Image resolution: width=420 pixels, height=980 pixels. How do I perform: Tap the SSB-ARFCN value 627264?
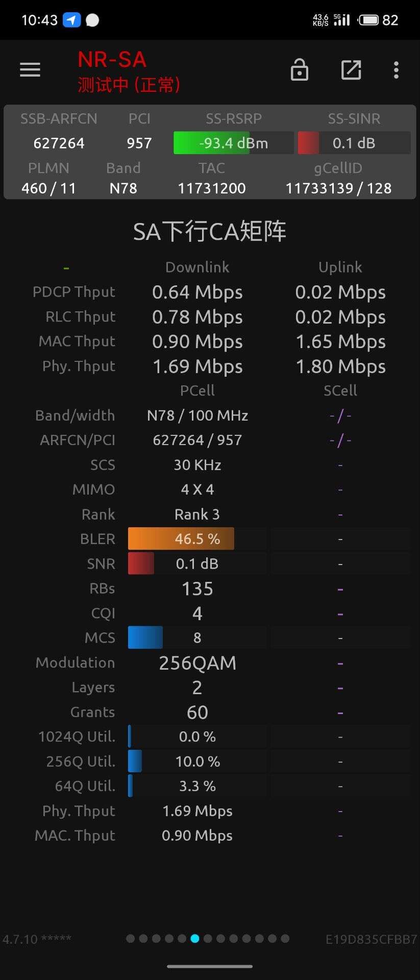coord(59,143)
